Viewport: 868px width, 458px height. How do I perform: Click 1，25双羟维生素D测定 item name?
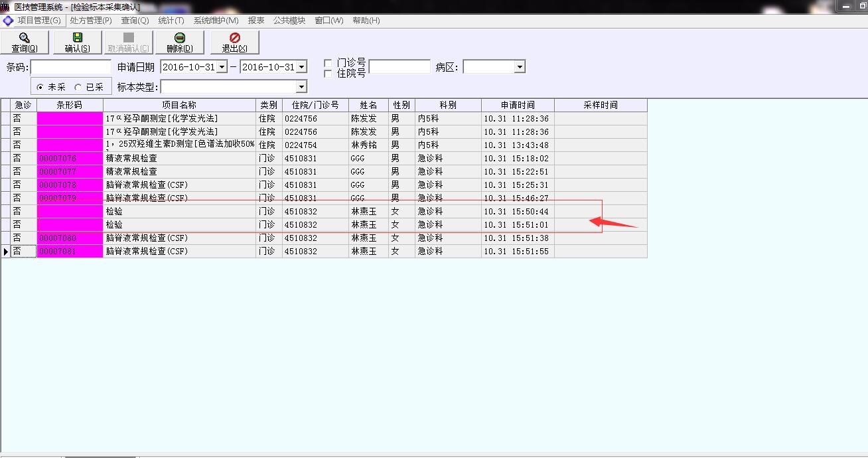click(179, 145)
